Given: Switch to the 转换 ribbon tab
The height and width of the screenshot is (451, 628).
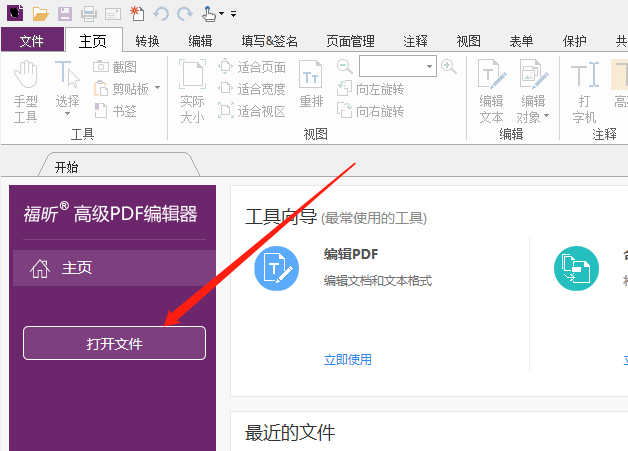Looking at the screenshot, I should pos(147,41).
